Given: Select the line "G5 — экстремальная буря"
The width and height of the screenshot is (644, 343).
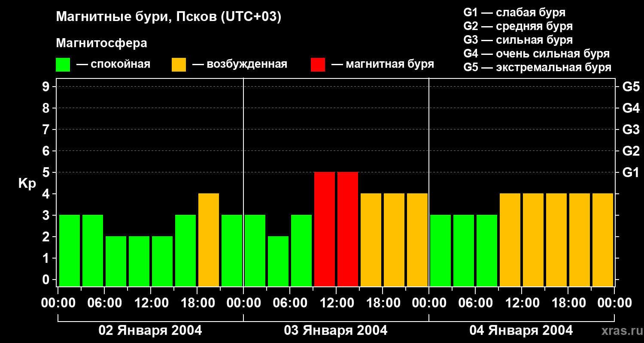Looking at the screenshot, I should click(x=538, y=67).
